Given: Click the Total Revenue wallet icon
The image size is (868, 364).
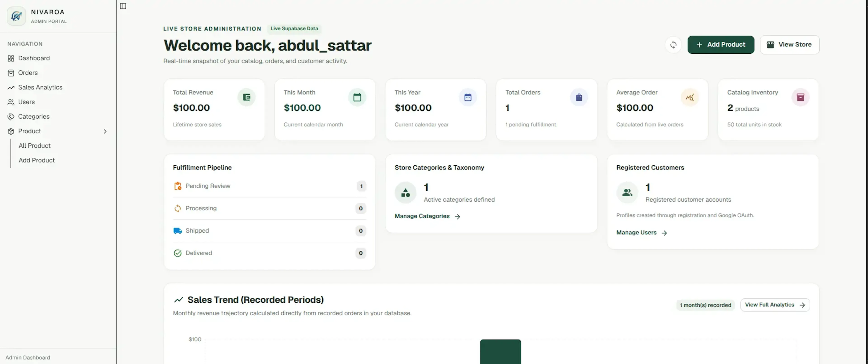Looking at the screenshot, I should [246, 97].
